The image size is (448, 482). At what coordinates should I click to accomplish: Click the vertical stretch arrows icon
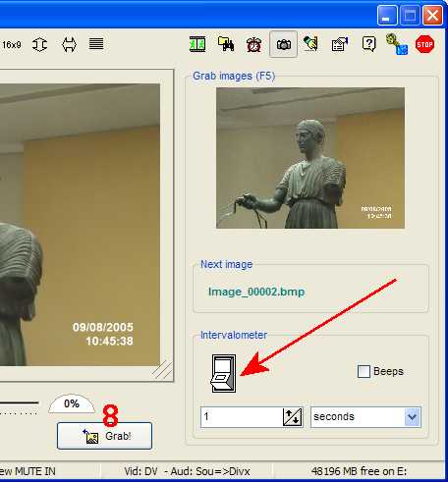[x=39, y=44]
